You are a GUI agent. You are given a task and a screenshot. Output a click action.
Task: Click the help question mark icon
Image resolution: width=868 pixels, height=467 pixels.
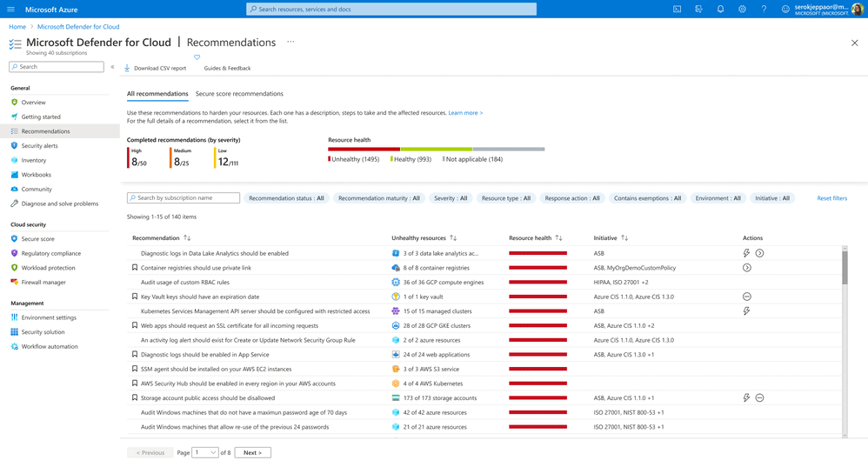click(x=764, y=10)
